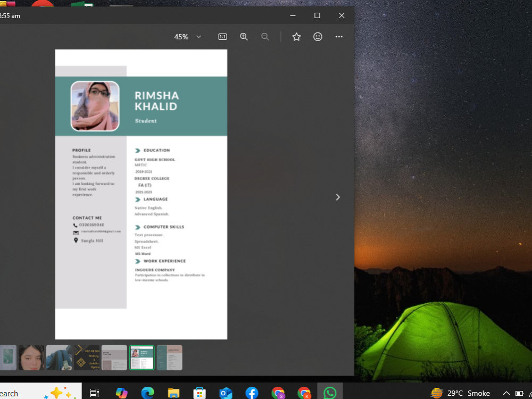Click the Student subtitle under the name
The height and width of the screenshot is (399, 532).
click(x=146, y=121)
